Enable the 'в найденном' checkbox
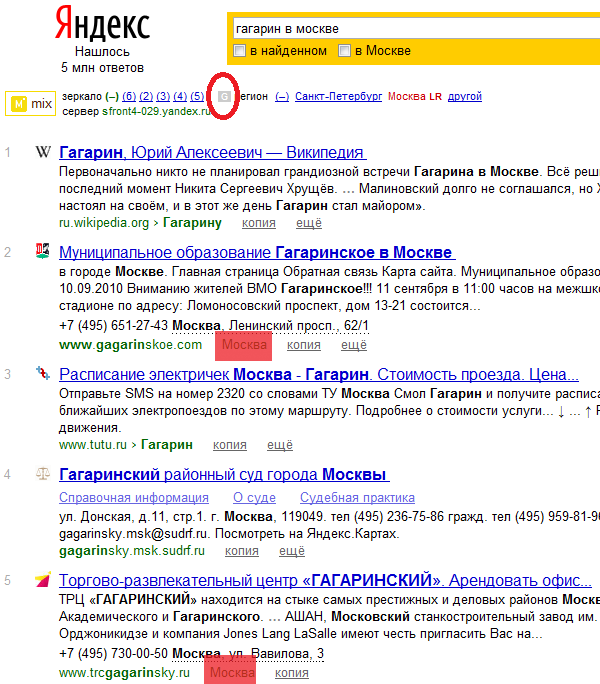 (x=239, y=51)
